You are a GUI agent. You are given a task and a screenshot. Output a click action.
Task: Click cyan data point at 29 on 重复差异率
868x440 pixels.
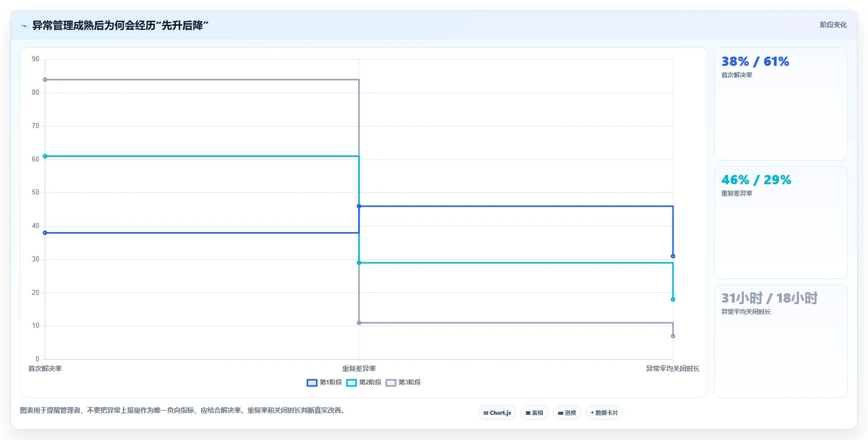pos(359,263)
